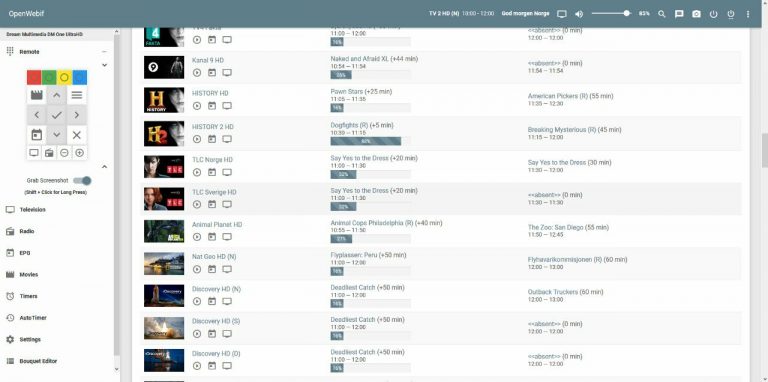Click the chevron below Remote header
Screen dimensions: 768x382
(104, 65)
